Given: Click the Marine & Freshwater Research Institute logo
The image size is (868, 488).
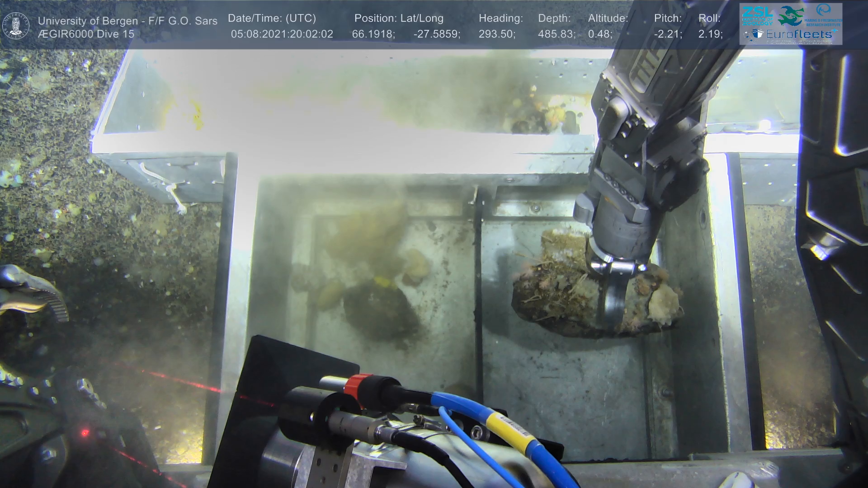Looking at the screenshot, I should (x=823, y=15).
